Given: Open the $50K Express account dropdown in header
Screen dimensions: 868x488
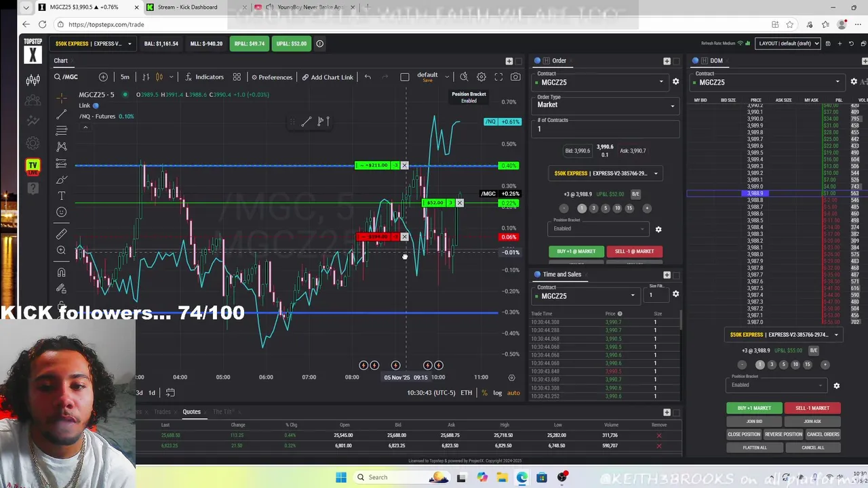Looking at the screenshot, I should click(x=93, y=44).
